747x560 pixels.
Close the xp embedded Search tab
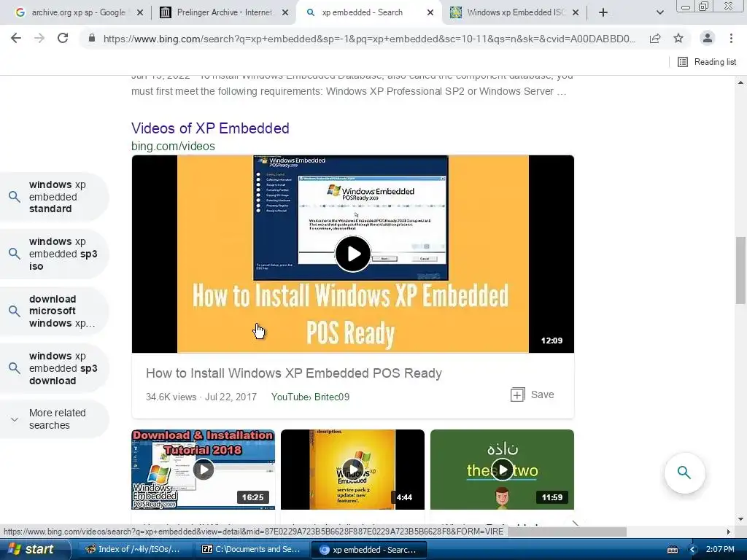430,12
